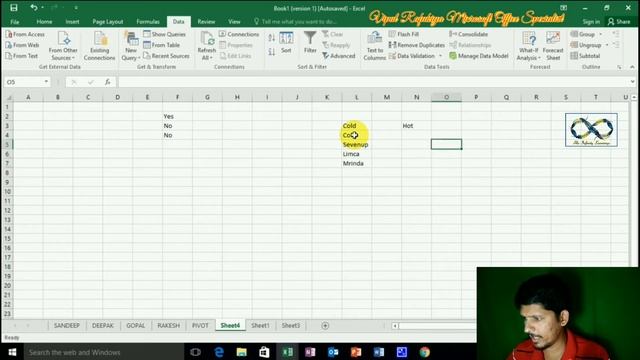640x360 pixels.
Task: Click the Undo arrow icon
Action: pos(34,7)
